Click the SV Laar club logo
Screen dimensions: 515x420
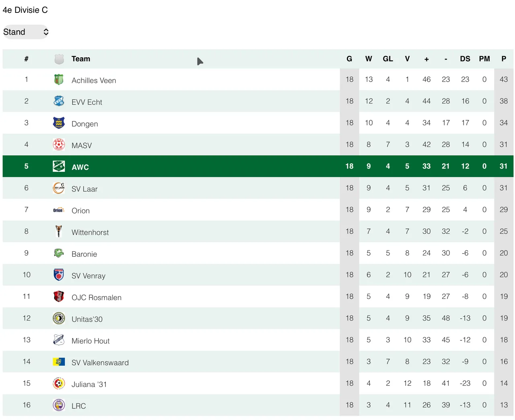coord(59,188)
